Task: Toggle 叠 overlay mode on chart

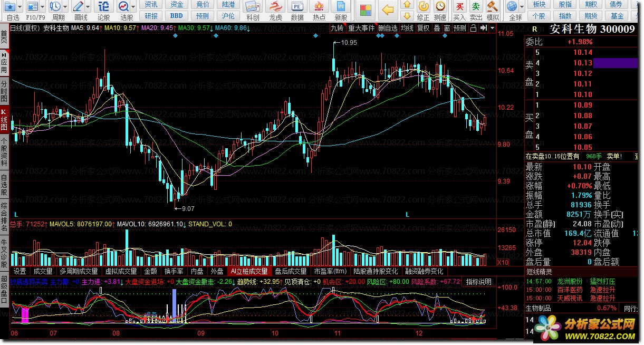Action: pyautogui.click(x=437, y=28)
